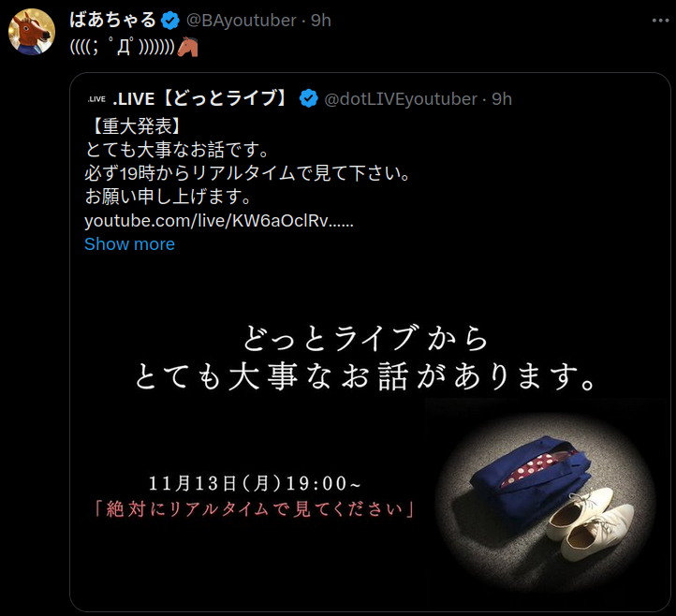Click the kaomoji tweet text
This screenshot has width=676, height=616.
[x=123, y=47]
